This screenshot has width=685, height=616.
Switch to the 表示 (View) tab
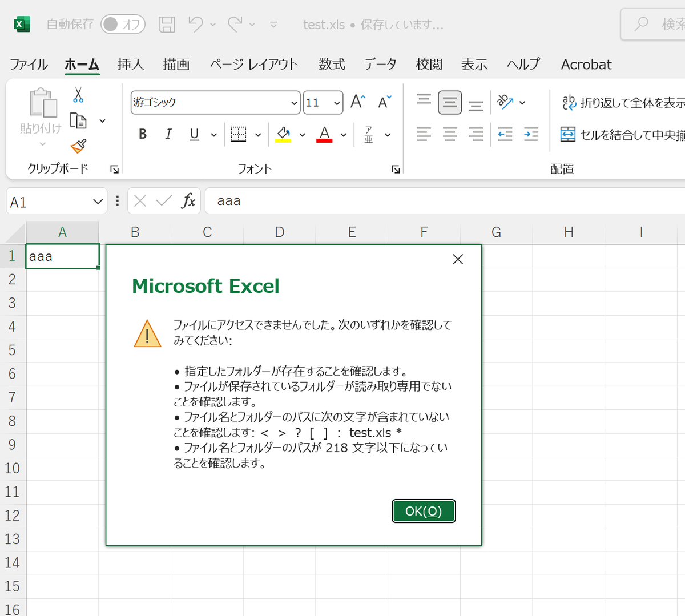tap(474, 65)
